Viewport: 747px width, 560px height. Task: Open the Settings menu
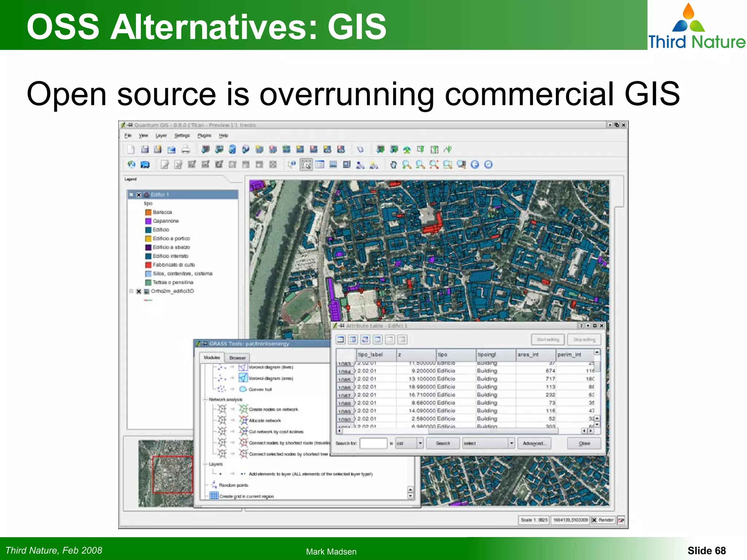click(x=182, y=136)
